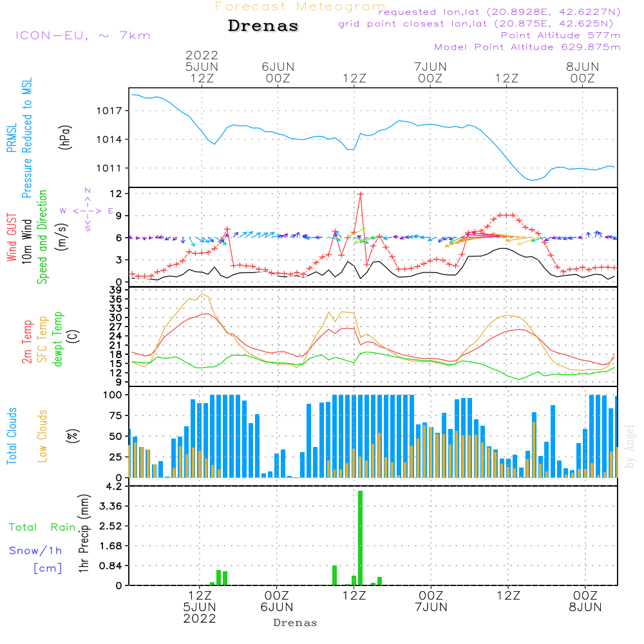This screenshot has height=644, width=644.
Task: Select the grid point closest lon,lat line
Action: point(476,24)
